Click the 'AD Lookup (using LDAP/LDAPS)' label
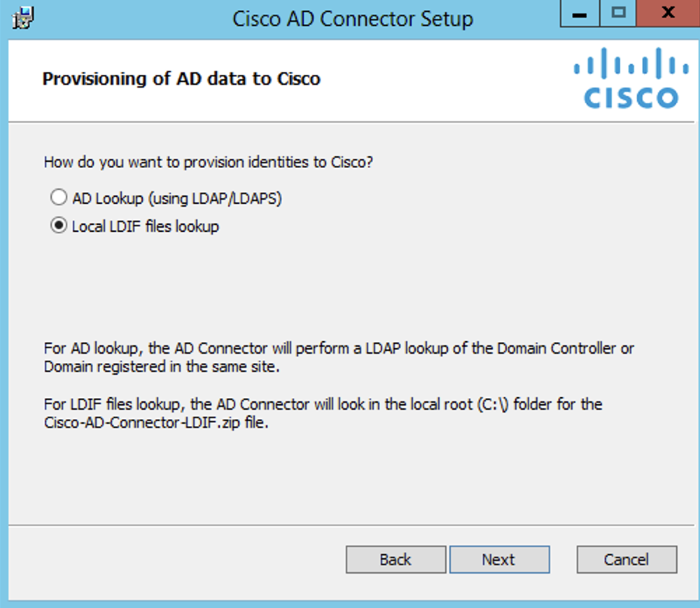The image size is (700, 608). (x=177, y=198)
